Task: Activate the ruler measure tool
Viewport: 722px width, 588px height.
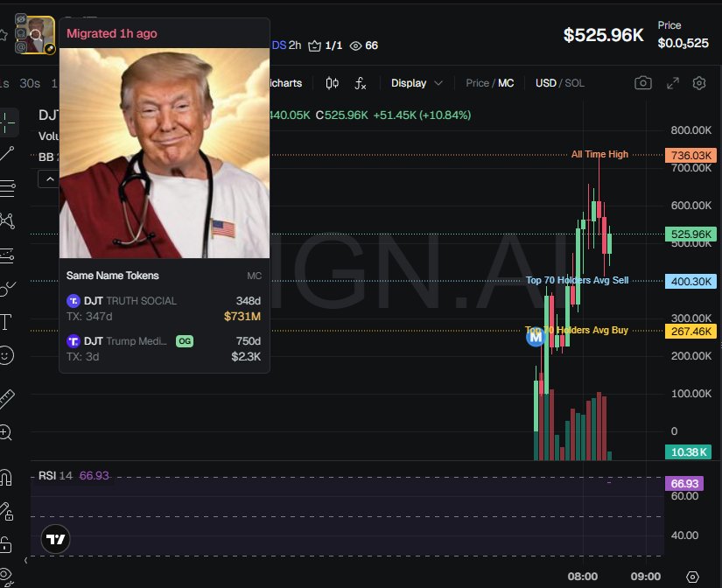Action: click(7, 399)
